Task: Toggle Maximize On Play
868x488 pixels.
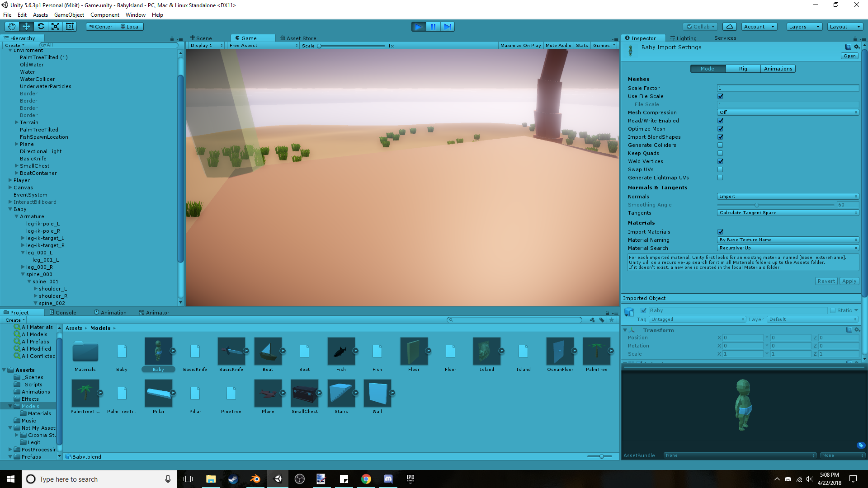Action: click(520, 46)
